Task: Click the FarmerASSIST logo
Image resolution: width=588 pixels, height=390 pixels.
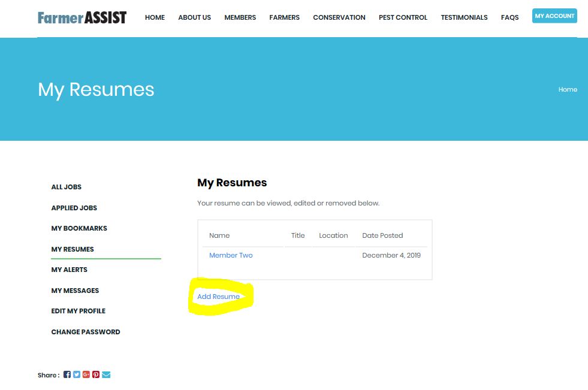Action: [82, 17]
